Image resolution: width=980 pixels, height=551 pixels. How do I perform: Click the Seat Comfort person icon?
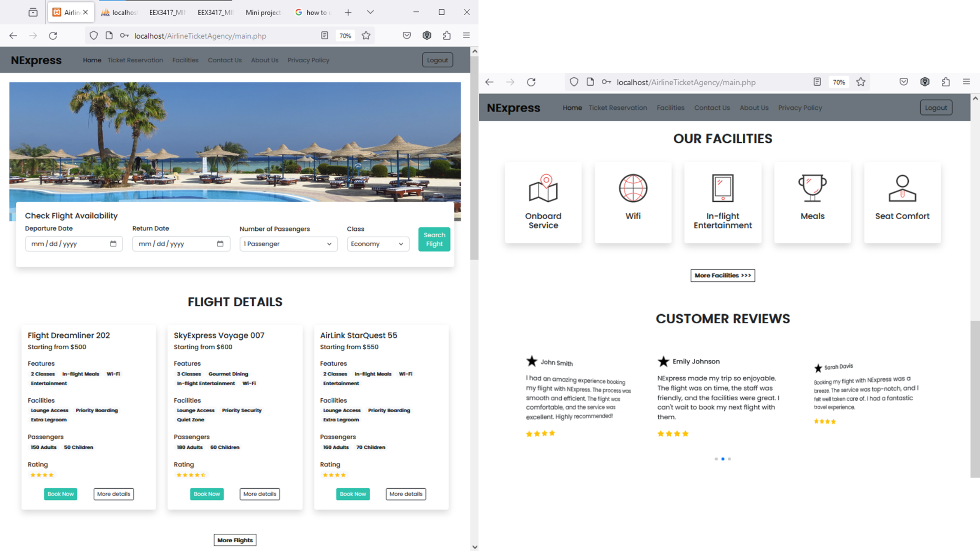(902, 188)
